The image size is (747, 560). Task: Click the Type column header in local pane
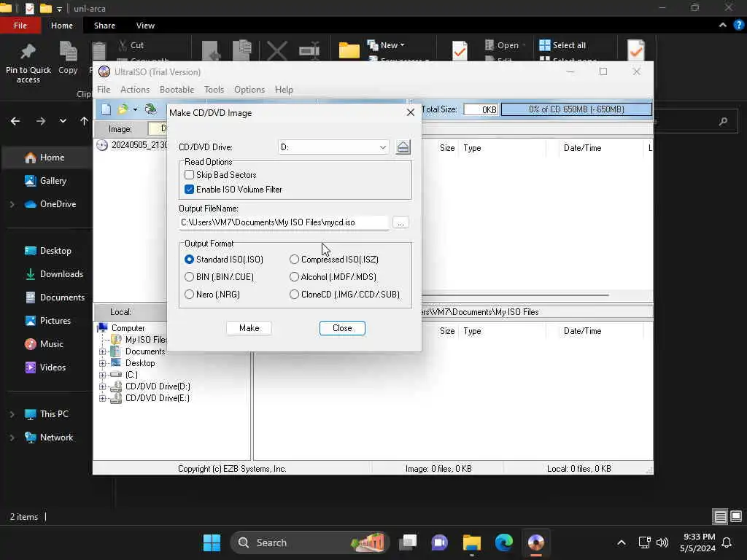(x=472, y=331)
